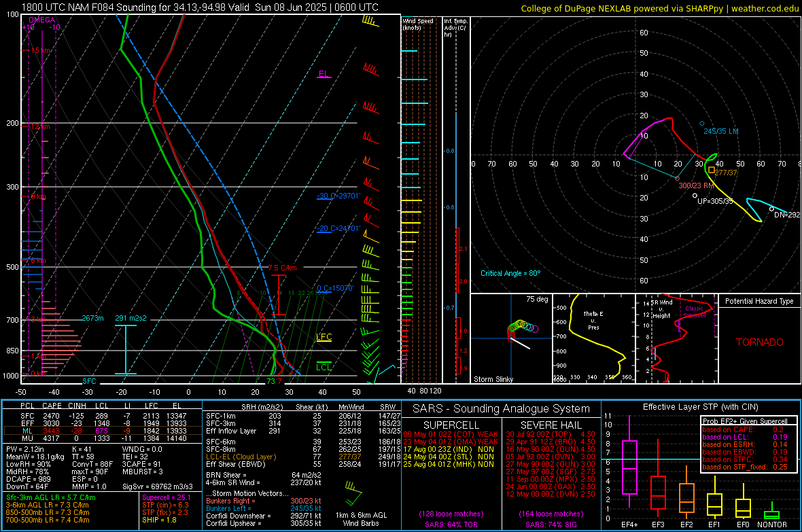Click the orange square mean-wind marker
The height and width of the screenshot is (532, 802).
pos(711,170)
